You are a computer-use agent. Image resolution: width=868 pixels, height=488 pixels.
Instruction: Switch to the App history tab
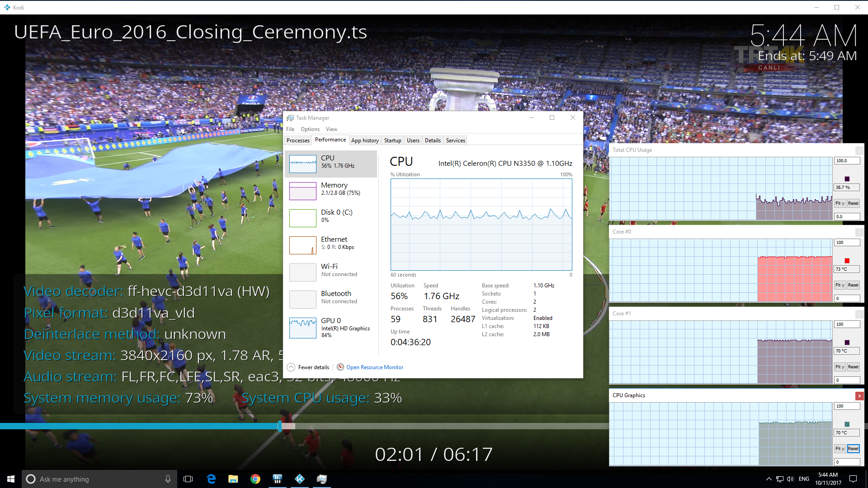[x=365, y=141]
